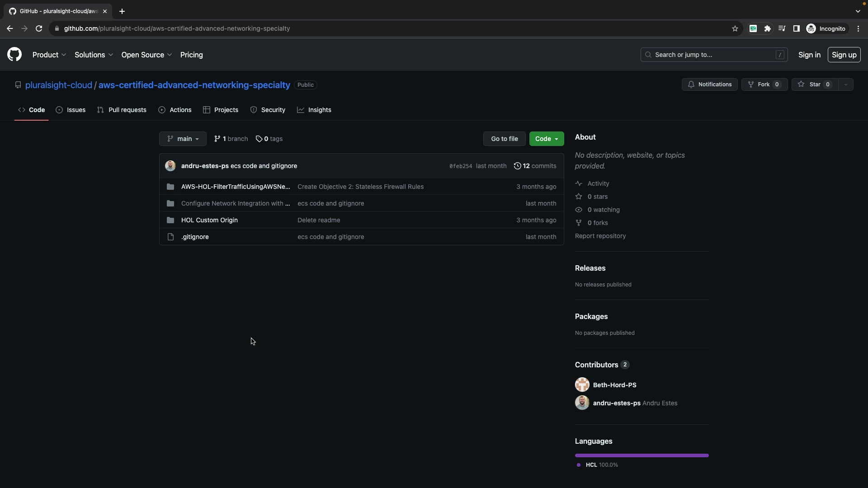Click the GitHub Octocat logo
Viewport: 868px width, 488px height.
pos(14,55)
